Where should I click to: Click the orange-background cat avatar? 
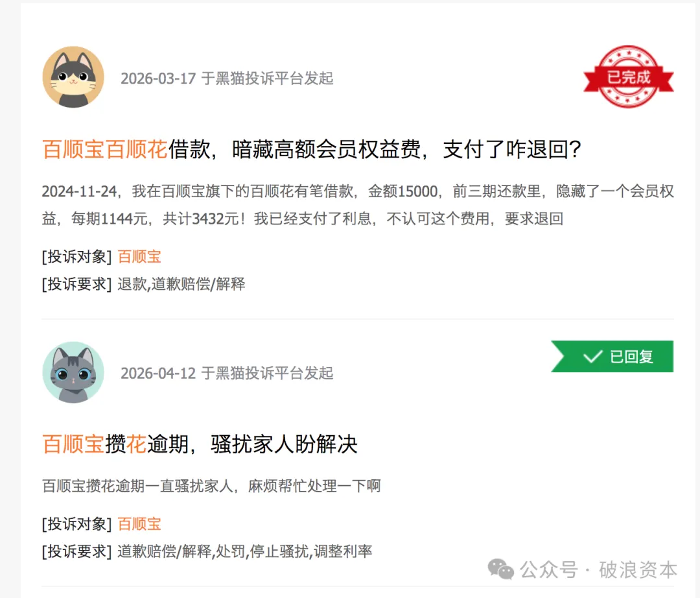tap(73, 77)
